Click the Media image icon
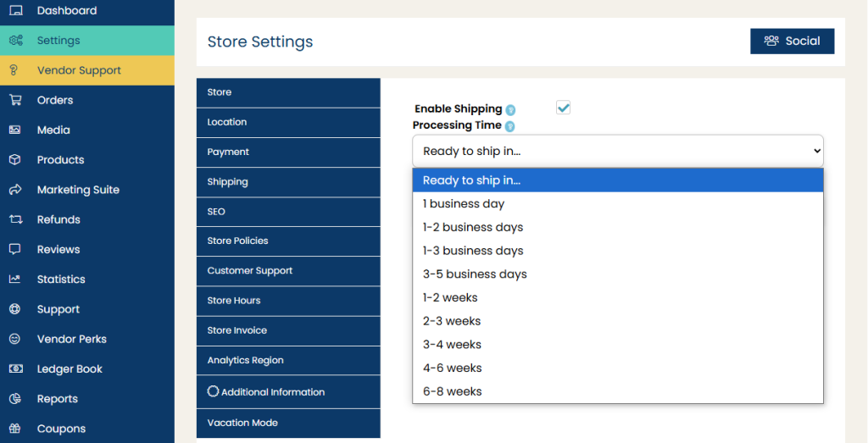This screenshot has height=443, width=868. pyautogui.click(x=15, y=130)
